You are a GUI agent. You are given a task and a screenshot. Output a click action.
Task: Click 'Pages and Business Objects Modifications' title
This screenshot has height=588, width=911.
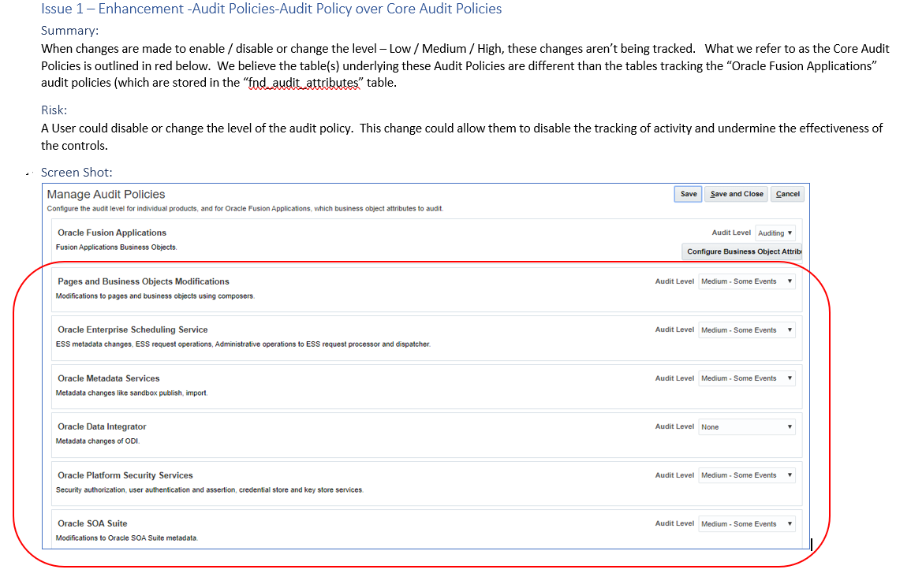point(143,281)
